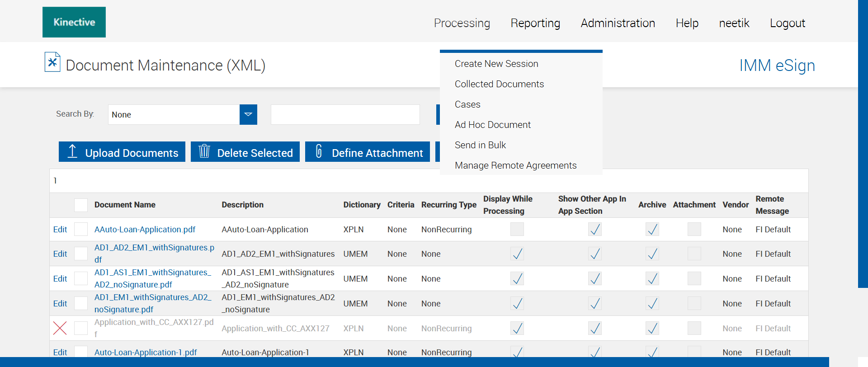Open the Administration menu

(x=618, y=23)
